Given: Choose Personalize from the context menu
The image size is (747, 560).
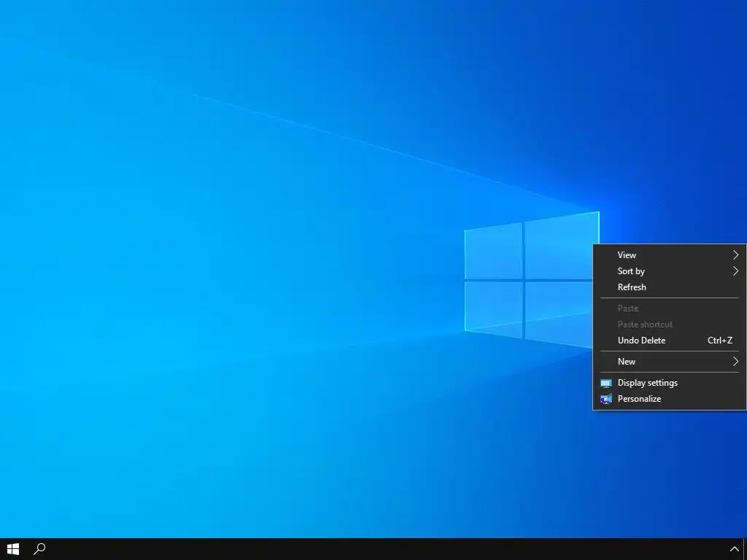Looking at the screenshot, I should point(670,399).
